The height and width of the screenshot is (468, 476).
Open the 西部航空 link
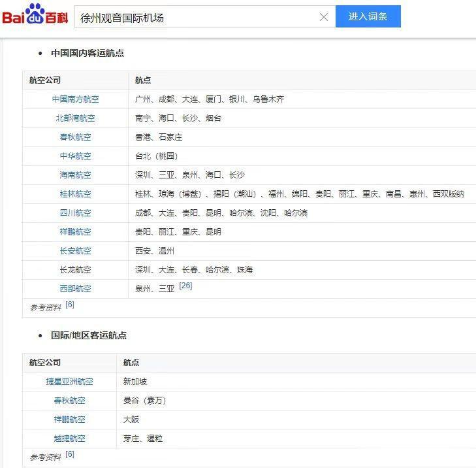(75, 289)
